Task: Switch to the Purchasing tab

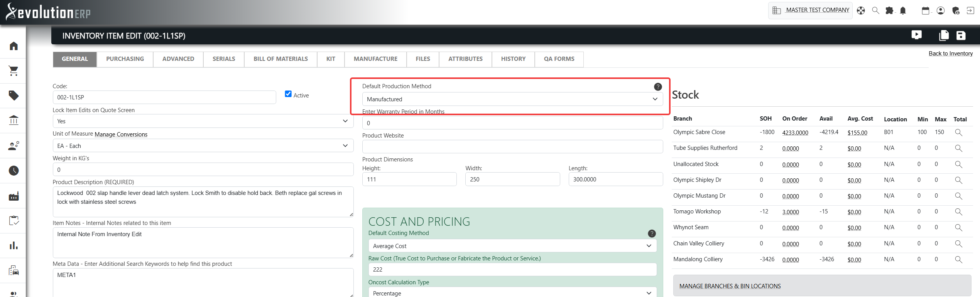Action: (x=125, y=59)
